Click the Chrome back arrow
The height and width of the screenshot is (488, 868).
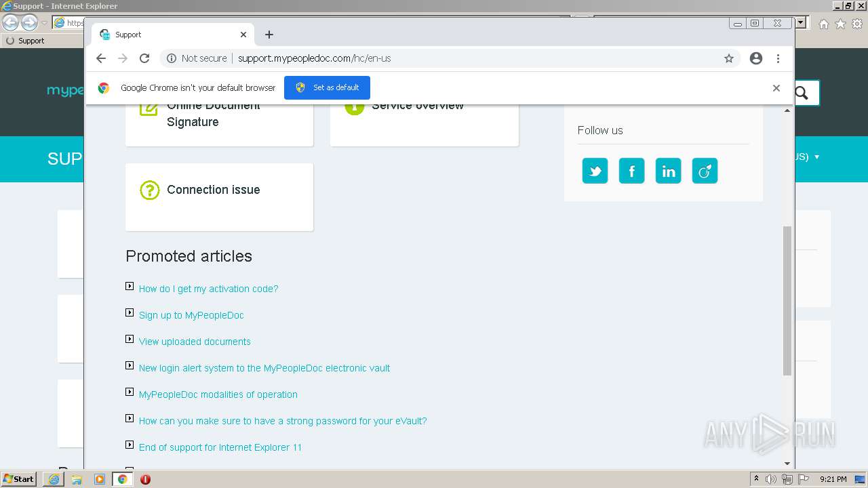pos(101,58)
